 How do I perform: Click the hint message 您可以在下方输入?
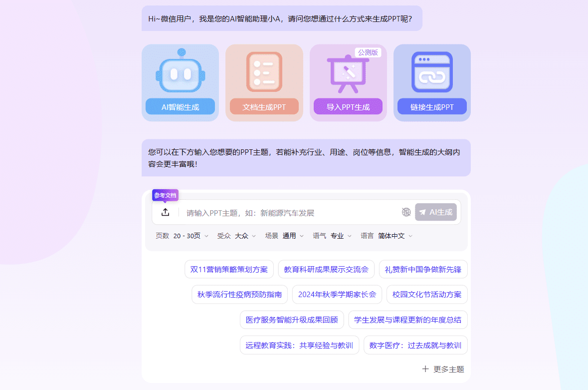pos(306,158)
